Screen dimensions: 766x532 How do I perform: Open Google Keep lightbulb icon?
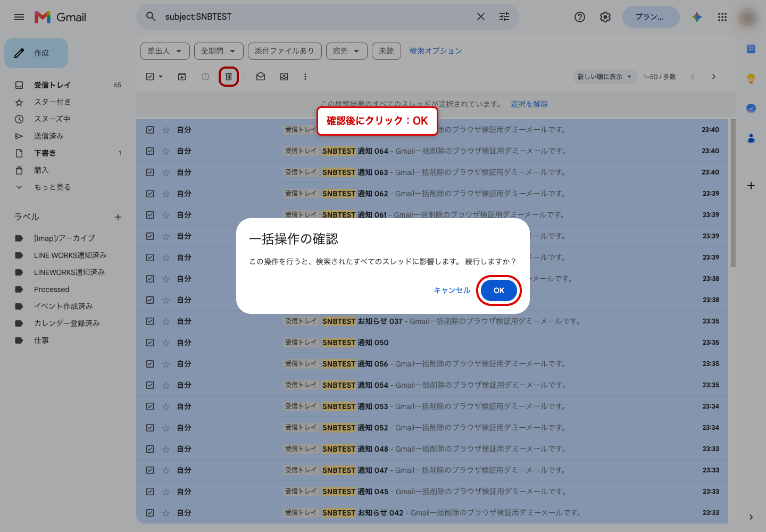tap(751, 79)
